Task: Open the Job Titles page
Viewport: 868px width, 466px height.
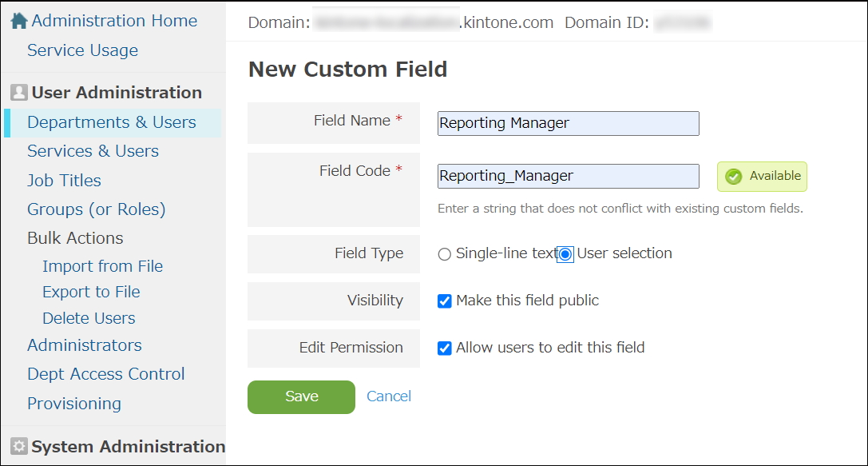Action: pos(64,181)
